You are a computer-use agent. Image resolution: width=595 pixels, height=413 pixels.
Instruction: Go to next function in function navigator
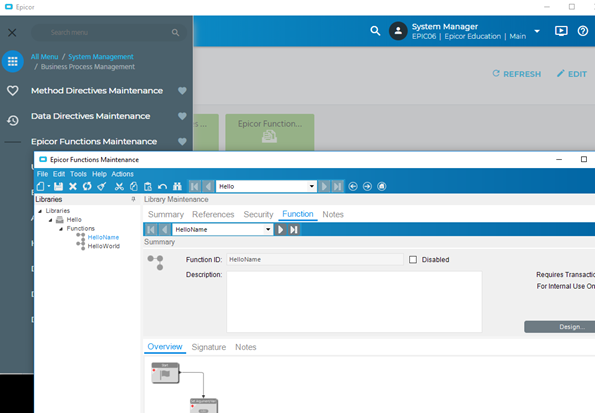[280, 230]
